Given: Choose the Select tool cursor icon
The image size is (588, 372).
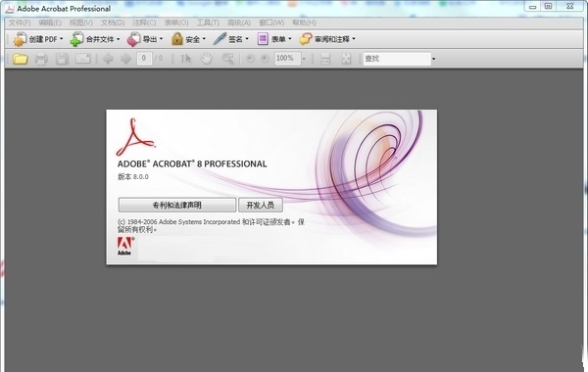Looking at the screenshot, I should [x=186, y=59].
